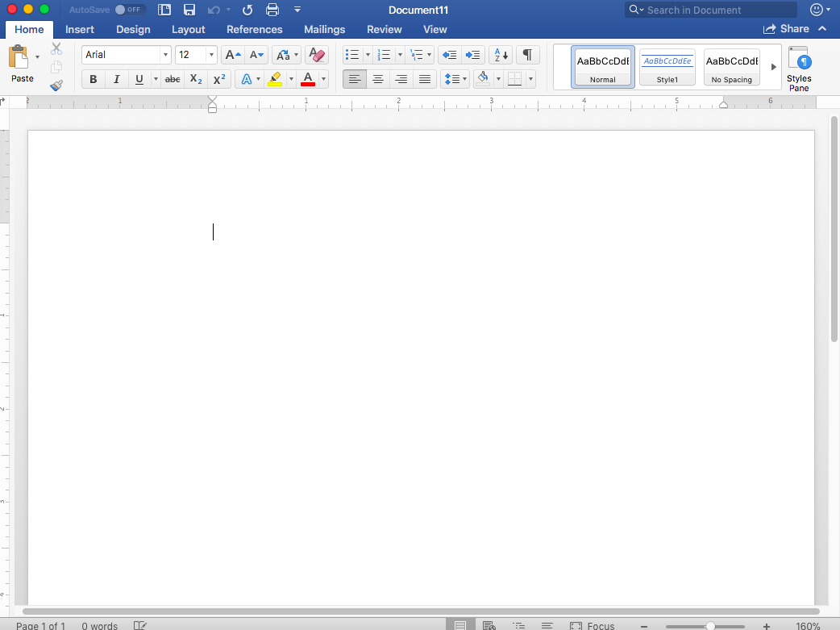Print the document using the printer icon

[x=272, y=10]
